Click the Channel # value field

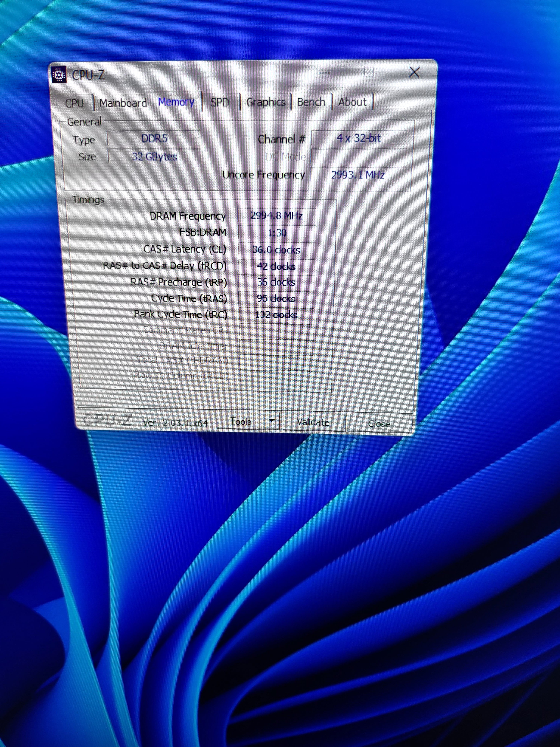358,138
